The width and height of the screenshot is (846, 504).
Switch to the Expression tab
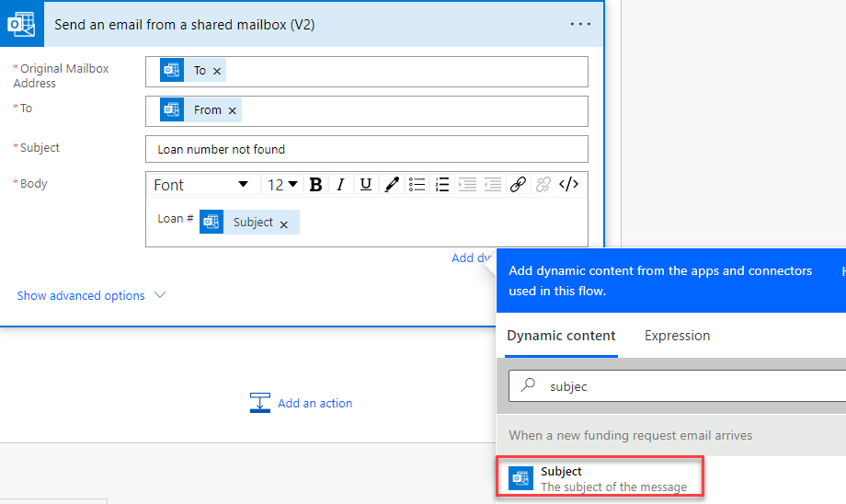coord(677,336)
